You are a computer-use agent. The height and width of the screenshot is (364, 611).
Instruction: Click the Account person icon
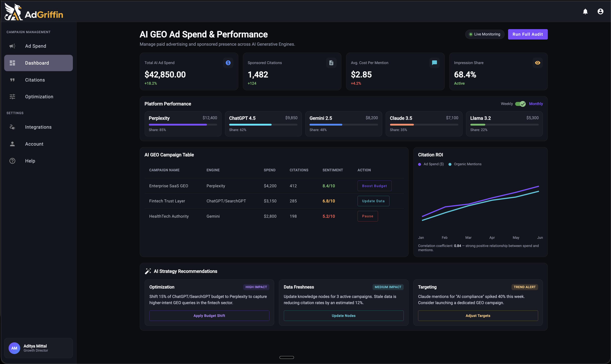click(x=12, y=144)
